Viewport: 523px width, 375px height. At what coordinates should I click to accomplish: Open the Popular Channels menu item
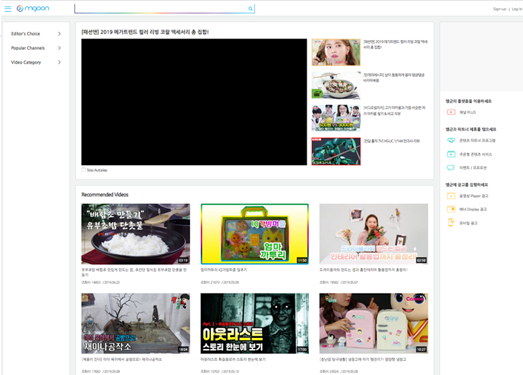click(x=28, y=48)
